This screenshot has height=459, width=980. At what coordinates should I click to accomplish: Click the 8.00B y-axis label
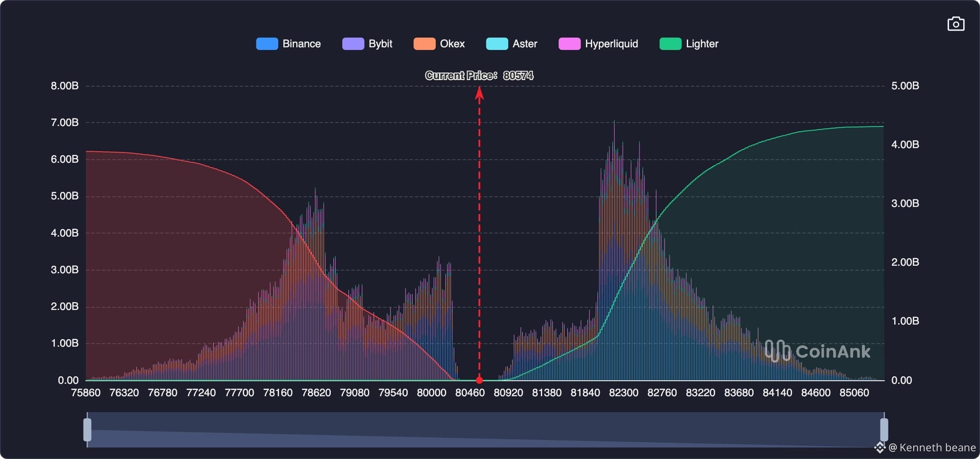click(65, 86)
